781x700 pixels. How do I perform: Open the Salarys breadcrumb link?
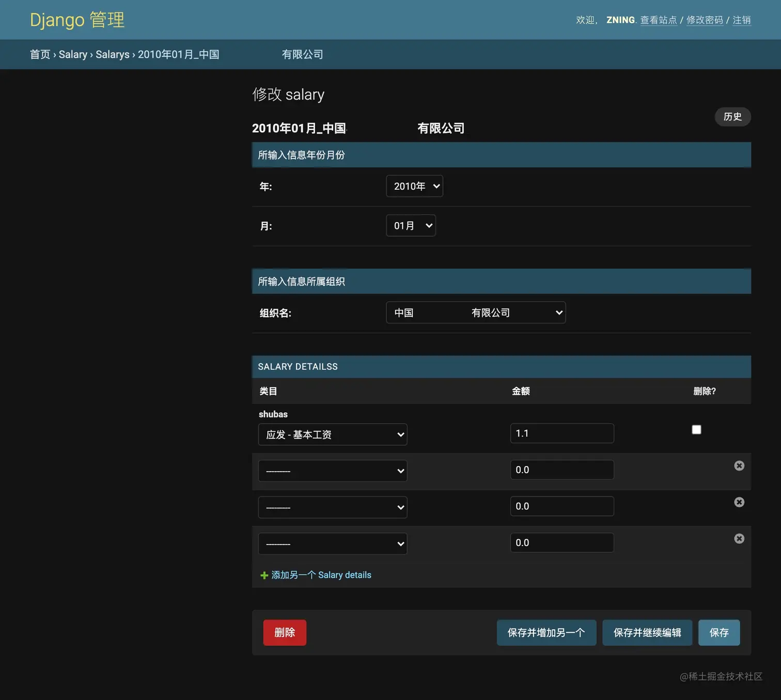pos(113,54)
